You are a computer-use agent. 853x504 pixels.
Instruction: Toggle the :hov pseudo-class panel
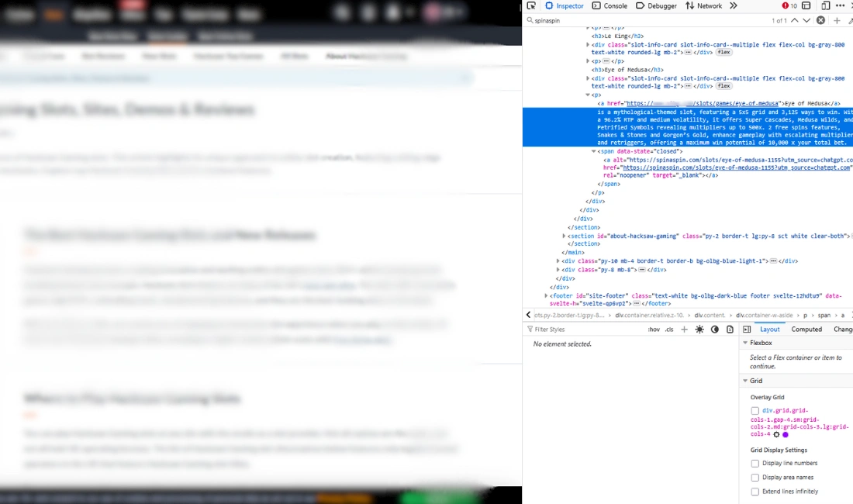[x=654, y=329]
